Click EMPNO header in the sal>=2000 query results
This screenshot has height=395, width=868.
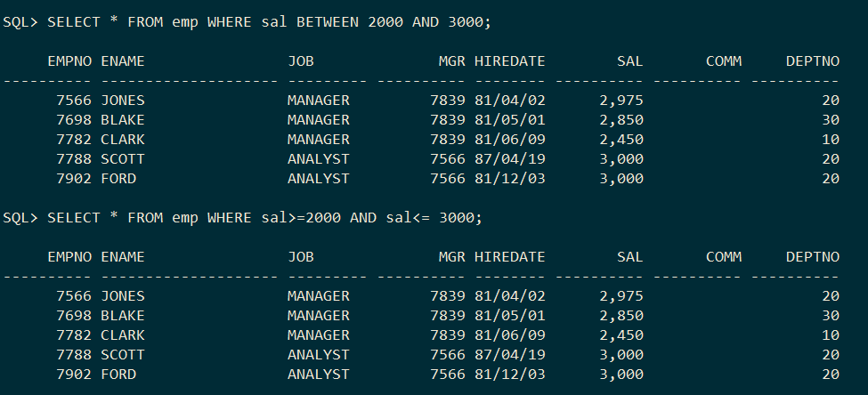(69, 257)
